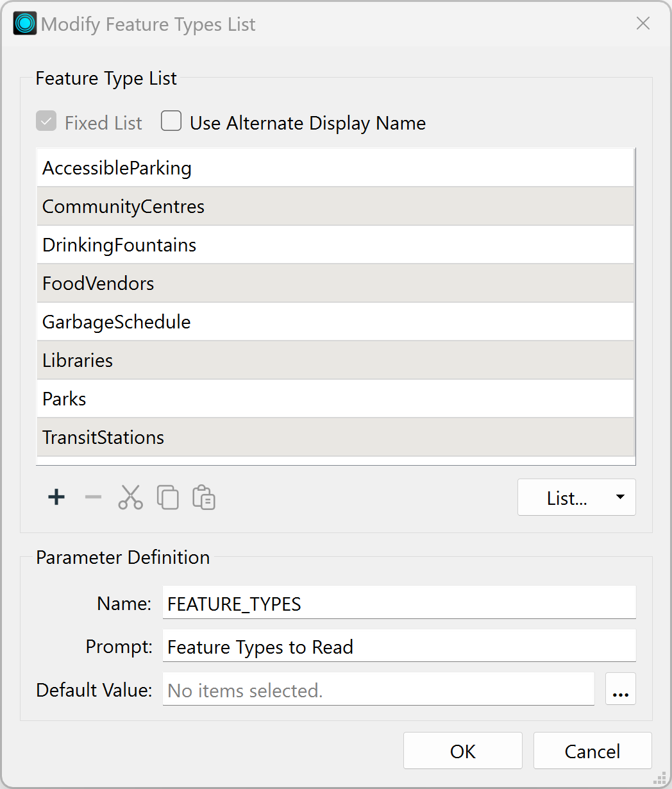Cut a list entry with the scissors icon
Screen dimensions: 672x789
click(x=130, y=497)
